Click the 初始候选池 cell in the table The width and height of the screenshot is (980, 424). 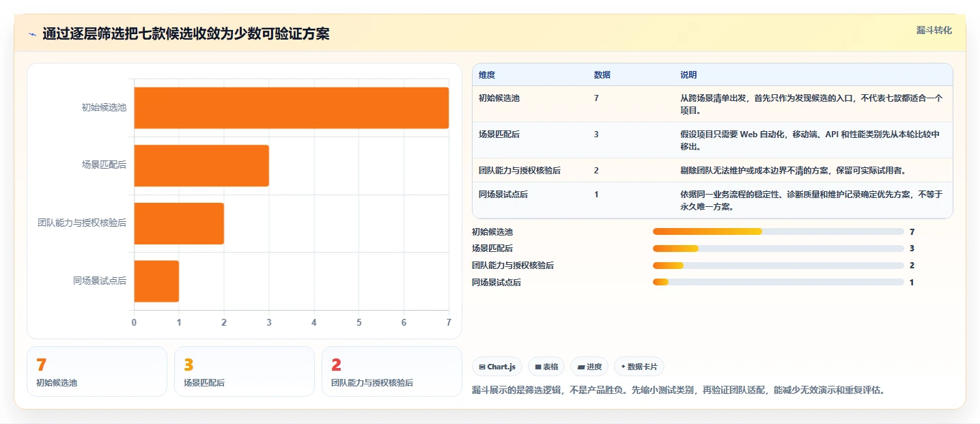coord(499,98)
